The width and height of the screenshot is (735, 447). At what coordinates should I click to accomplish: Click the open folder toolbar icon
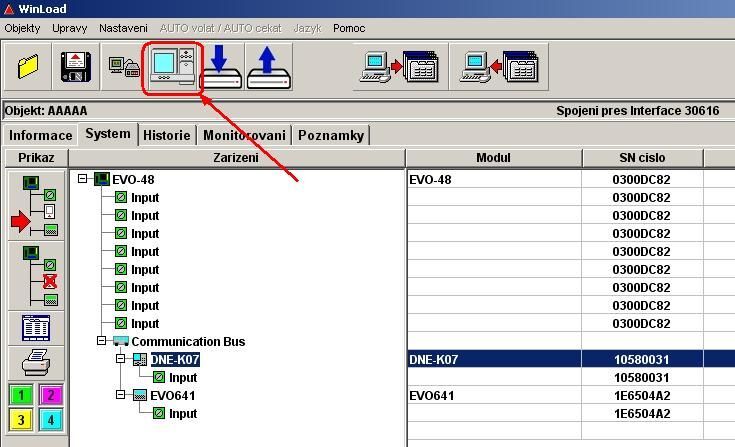point(27,66)
